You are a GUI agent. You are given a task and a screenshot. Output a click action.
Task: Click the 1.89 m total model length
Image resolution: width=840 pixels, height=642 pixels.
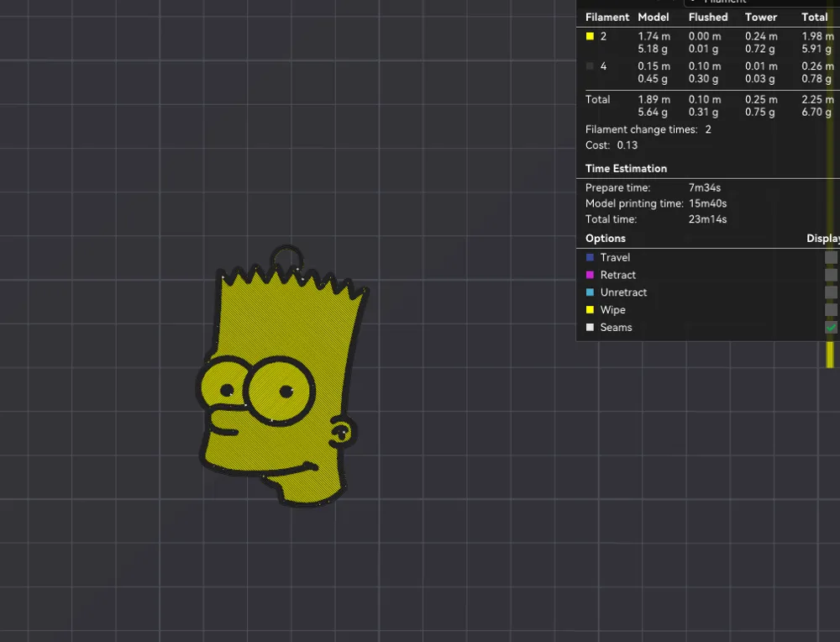point(654,100)
